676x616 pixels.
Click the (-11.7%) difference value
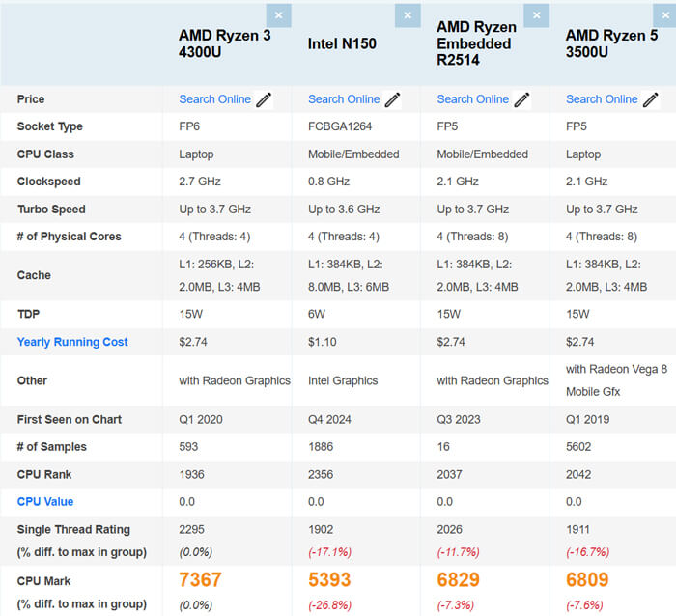[459, 552]
